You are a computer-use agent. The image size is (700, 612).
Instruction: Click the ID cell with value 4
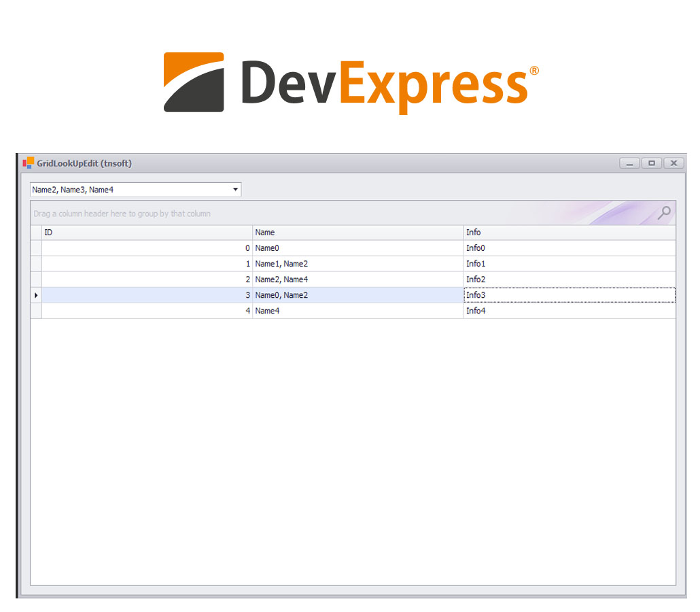147,311
